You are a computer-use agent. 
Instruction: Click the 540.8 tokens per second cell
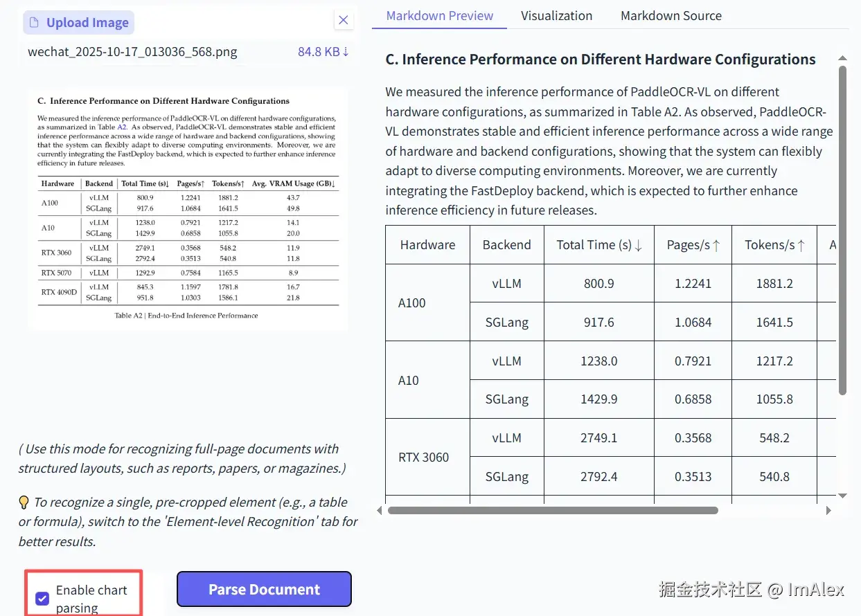pyautogui.click(x=774, y=476)
